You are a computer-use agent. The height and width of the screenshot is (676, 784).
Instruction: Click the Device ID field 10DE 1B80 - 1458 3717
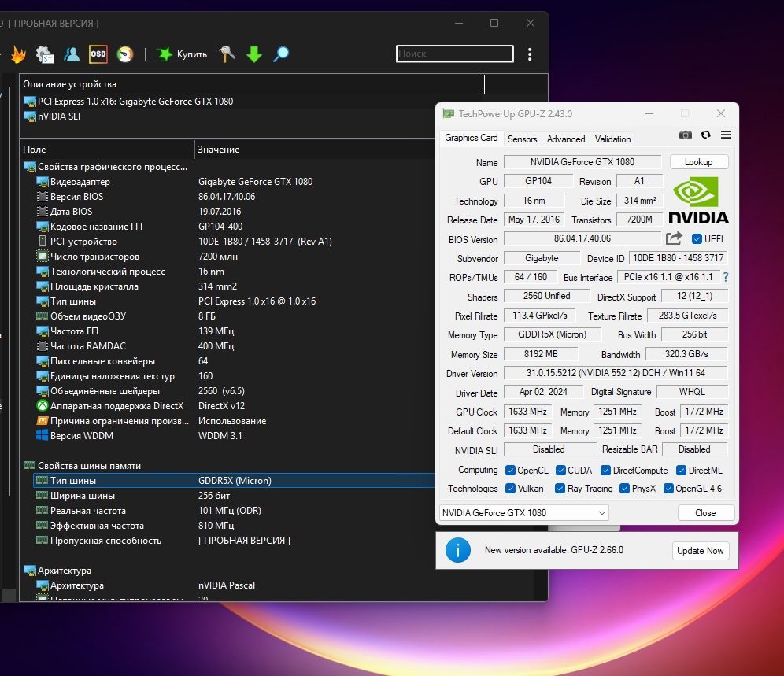[678, 258]
